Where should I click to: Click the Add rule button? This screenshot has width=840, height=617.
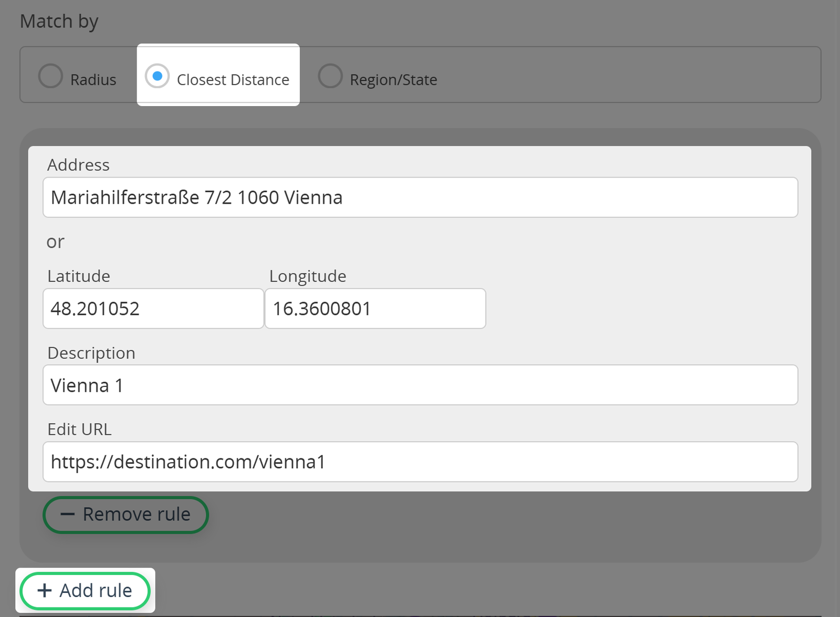[85, 590]
